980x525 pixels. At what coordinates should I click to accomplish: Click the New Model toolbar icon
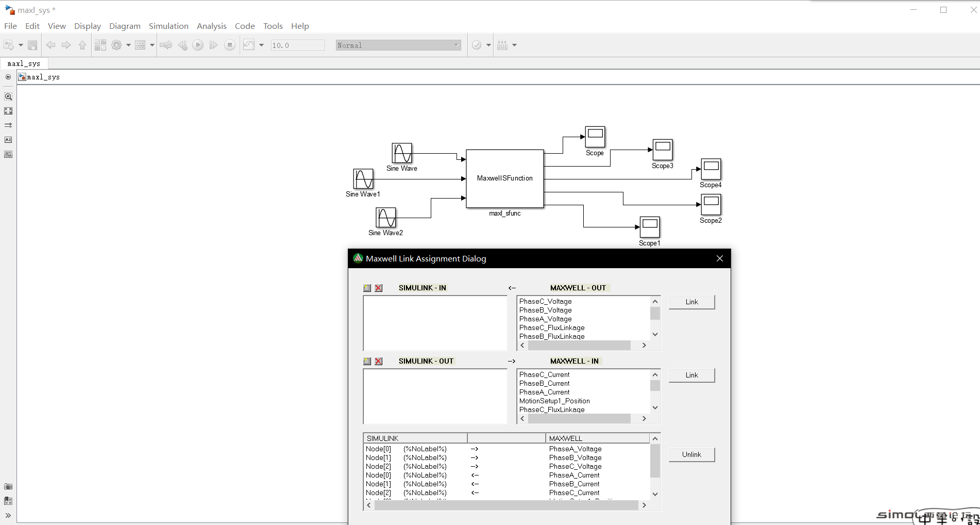[x=8, y=45]
